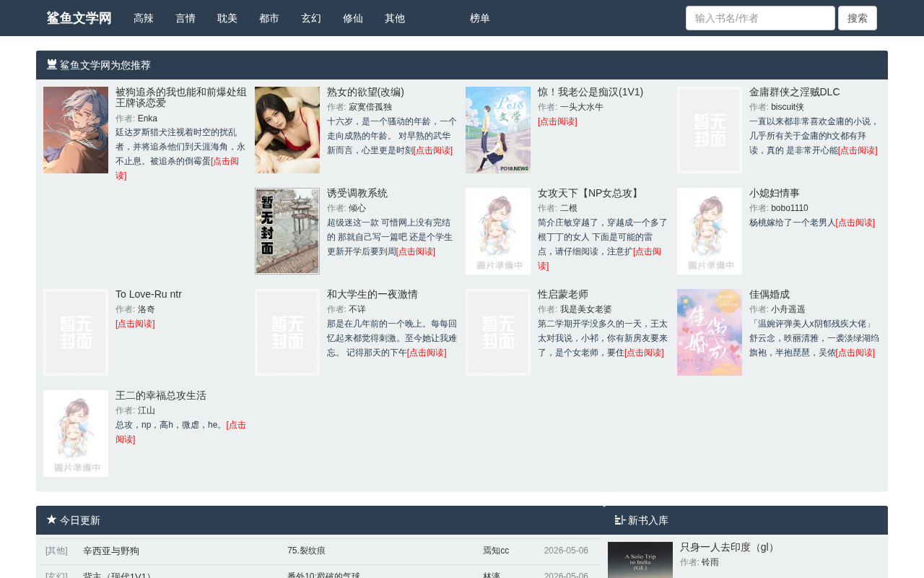Viewport: 924px width, 578px height.
Task: Click the icon beside 新书入库 header
Action: pos(620,519)
